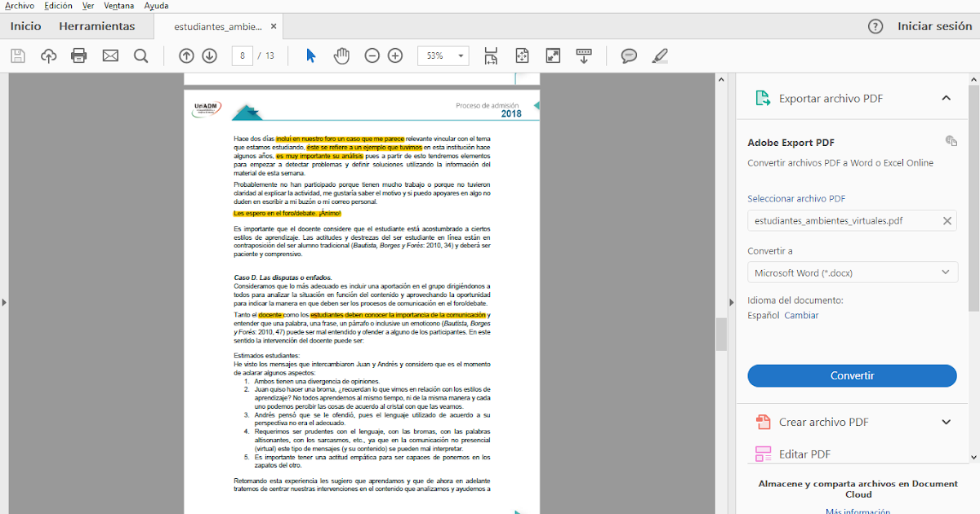The width and height of the screenshot is (980, 514).
Task: Open the Archivo menu
Action: point(18,5)
